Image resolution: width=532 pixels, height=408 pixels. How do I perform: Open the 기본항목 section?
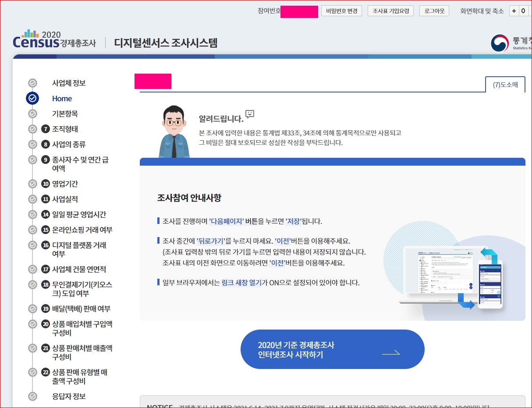[65, 114]
